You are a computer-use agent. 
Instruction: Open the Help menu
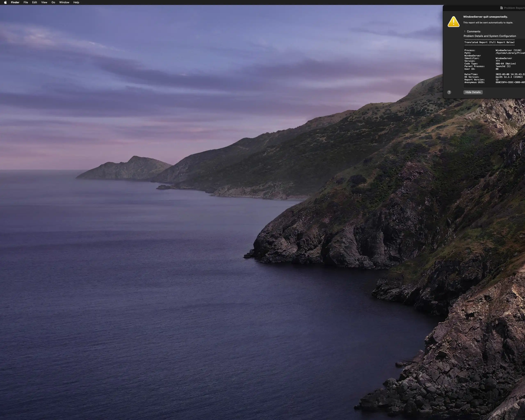[x=76, y=2]
